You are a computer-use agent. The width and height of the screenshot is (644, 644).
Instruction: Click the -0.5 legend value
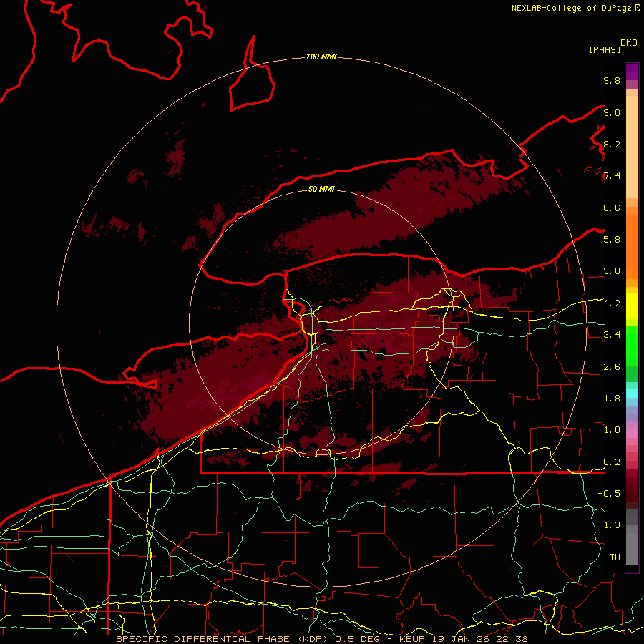[609, 494]
